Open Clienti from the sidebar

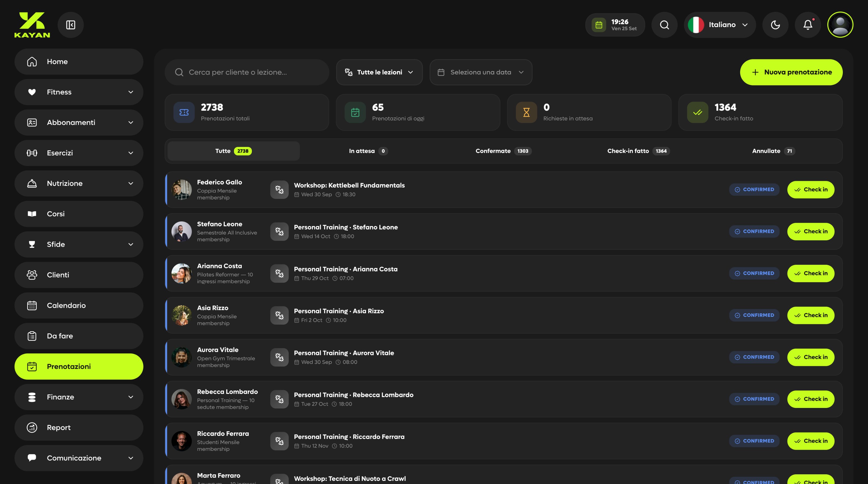[x=79, y=275]
